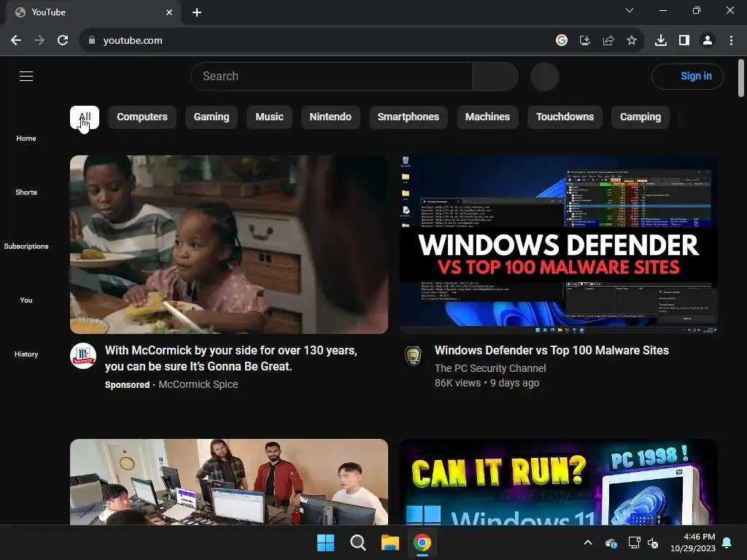This screenshot has height=560, width=747.
Task: Open File Explorer from taskbar
Action: click(390, 542)
